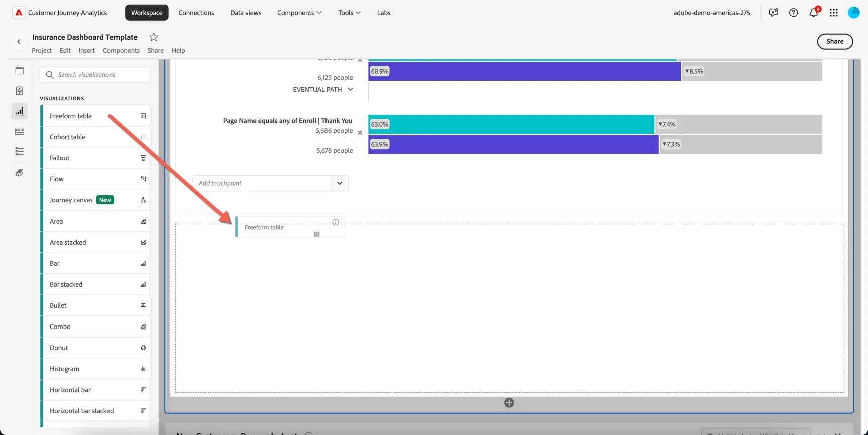Click the Add touchpoint input
868x435 pixels.
pos(262,183)
